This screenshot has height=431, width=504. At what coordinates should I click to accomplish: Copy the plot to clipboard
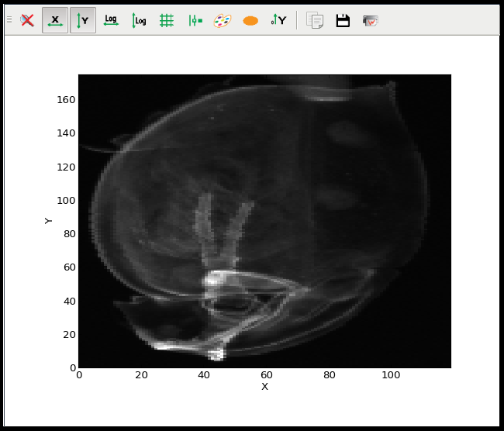click(315, 20)
